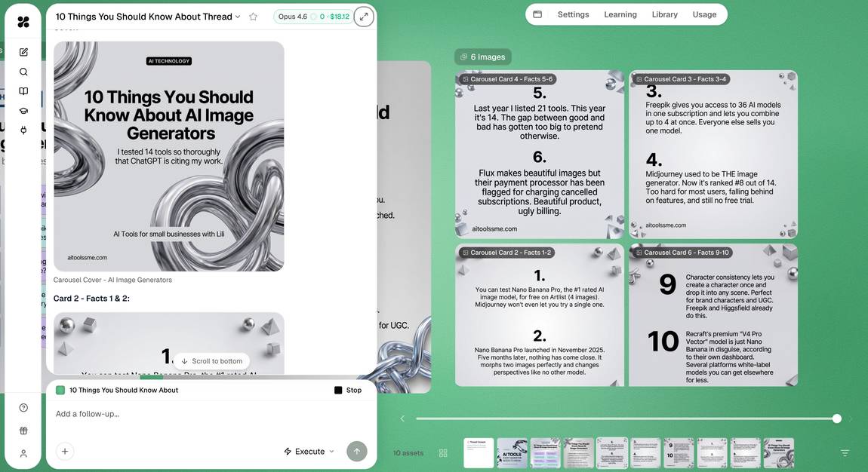Image resolution: width=868 pixels, height=472 pixels.
Task: Open Carousel Card 3 - Facts 3-4 image
Action: [x=713, y=155]
